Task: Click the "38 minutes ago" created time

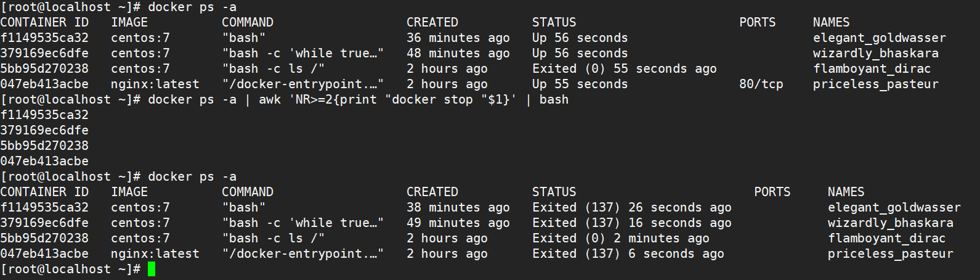Action: point(458,208)
